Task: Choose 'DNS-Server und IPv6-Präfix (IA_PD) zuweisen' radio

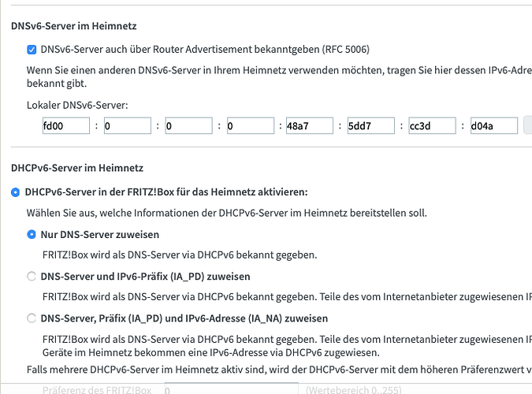Action: (x=32, y=277)
